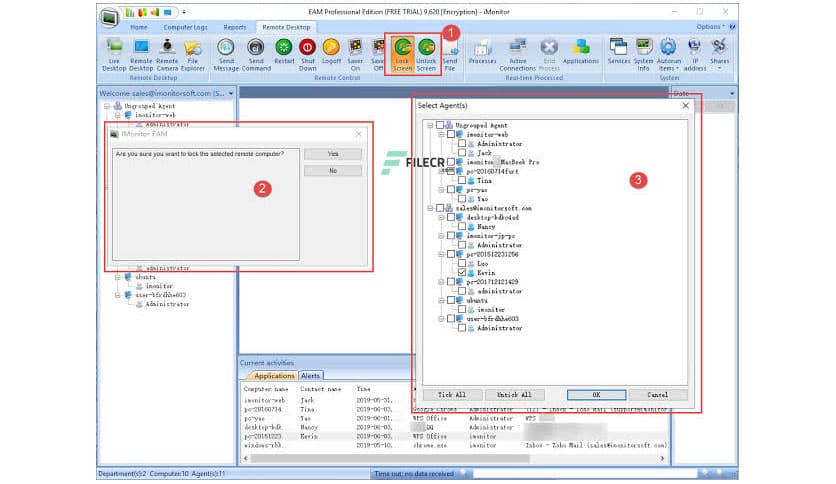Open the Services tool
The height and width of the screenshot is (484, 836).
click(x=618, y=52)
